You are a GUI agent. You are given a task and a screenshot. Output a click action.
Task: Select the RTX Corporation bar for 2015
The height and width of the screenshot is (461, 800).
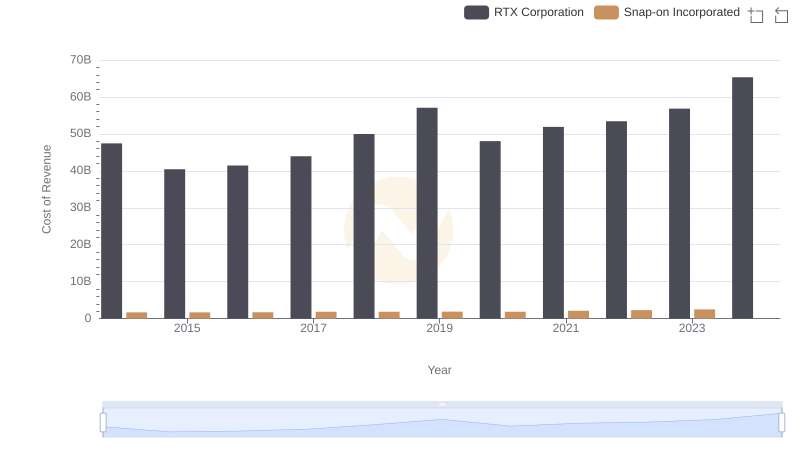(174, 244)
